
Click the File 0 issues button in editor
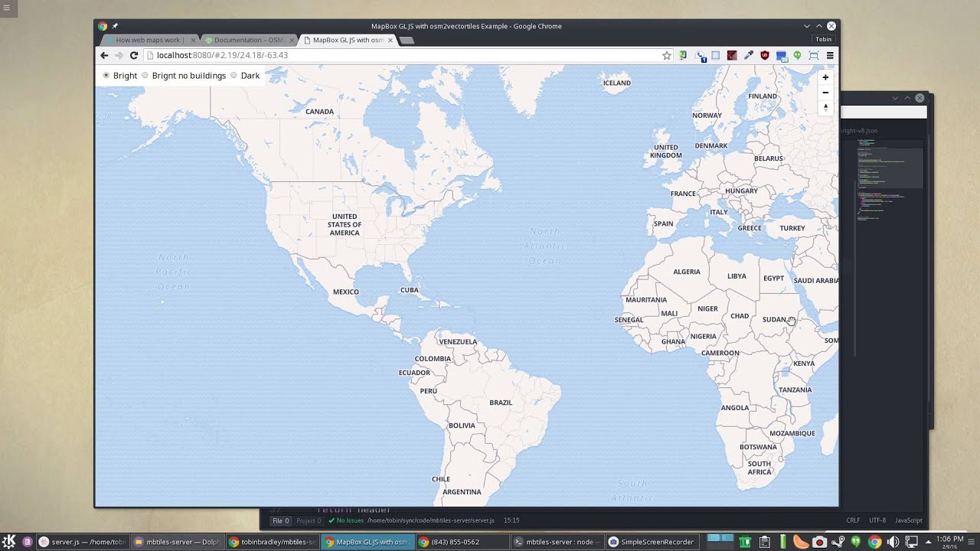coord(281,520)
